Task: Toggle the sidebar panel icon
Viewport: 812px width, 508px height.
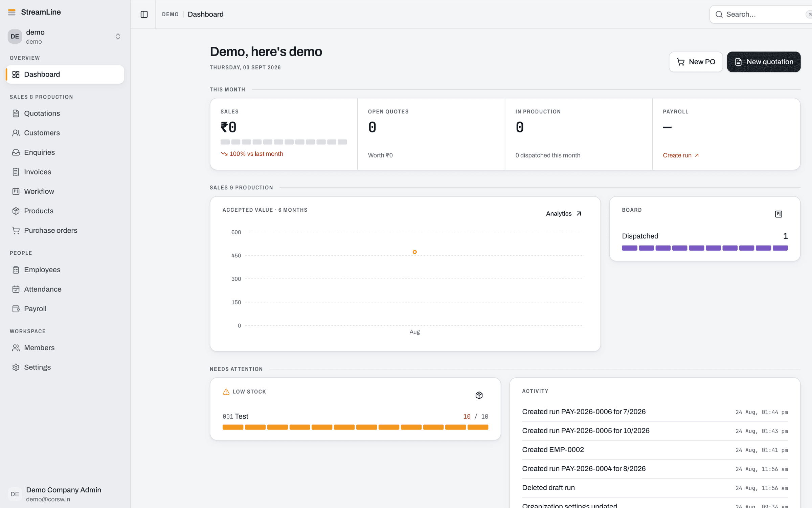Action: click(x=144, y=14)
